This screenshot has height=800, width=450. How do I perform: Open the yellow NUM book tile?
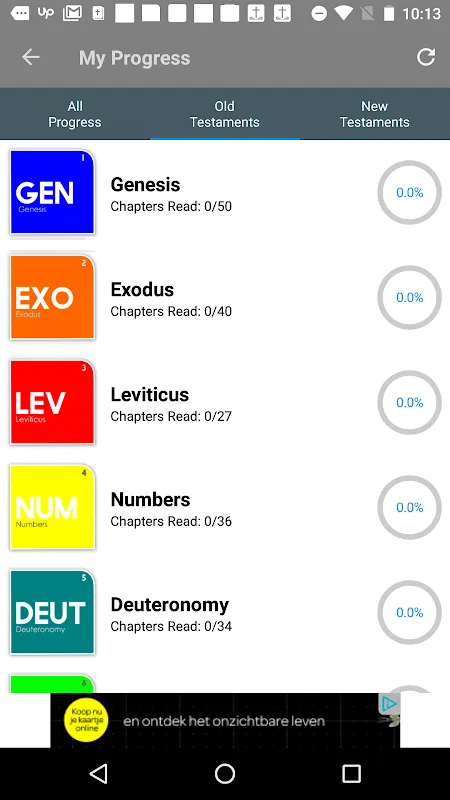[53, 508]
